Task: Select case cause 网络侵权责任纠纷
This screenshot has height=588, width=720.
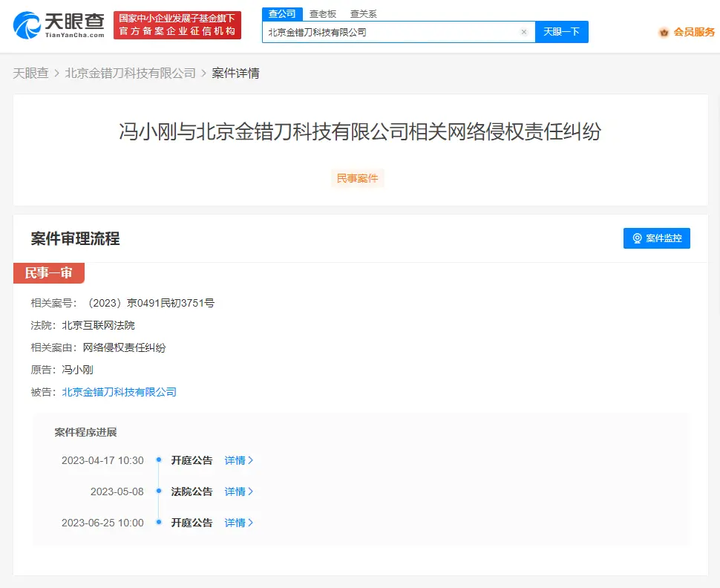Action: click(x=124, y=347)
